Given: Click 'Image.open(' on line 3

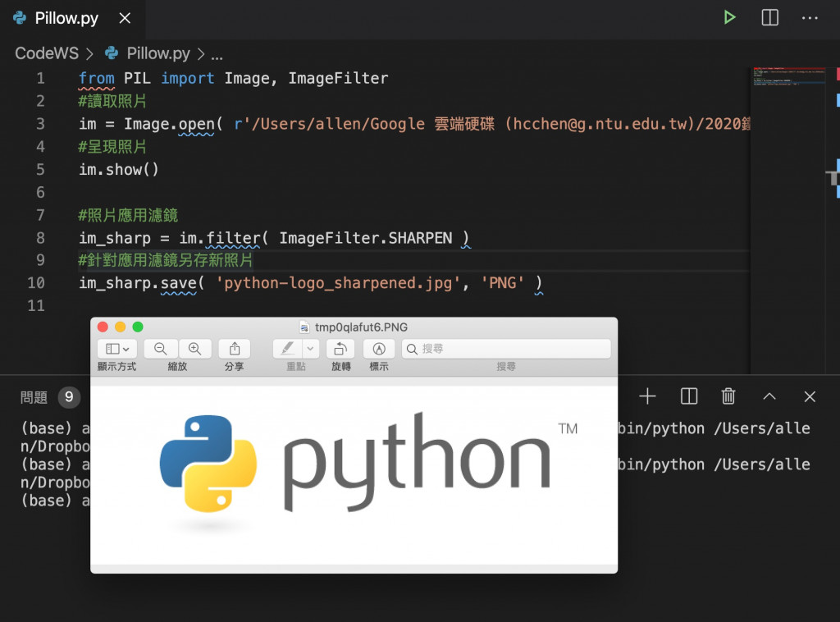Looking at the screenshot, I should tap(173, 124).
